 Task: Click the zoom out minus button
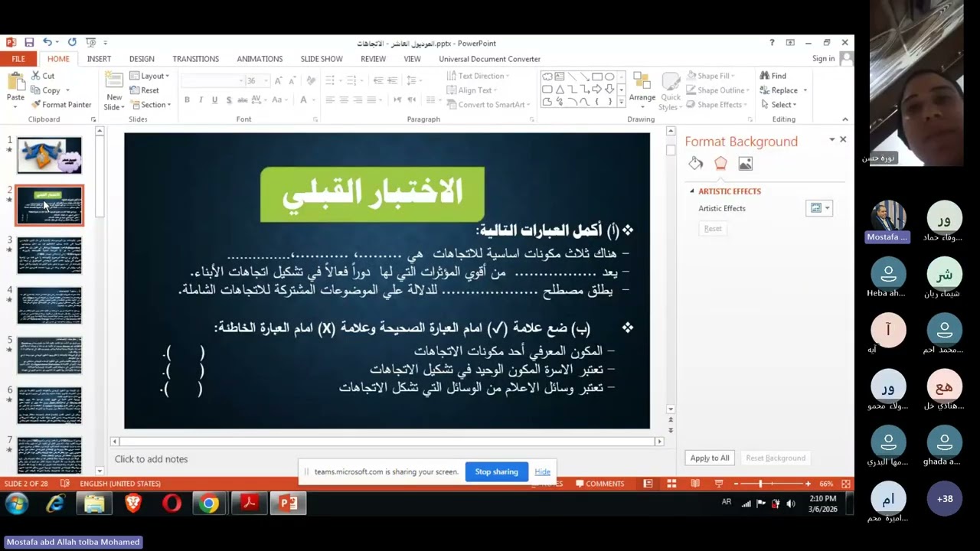coord(736,484)
